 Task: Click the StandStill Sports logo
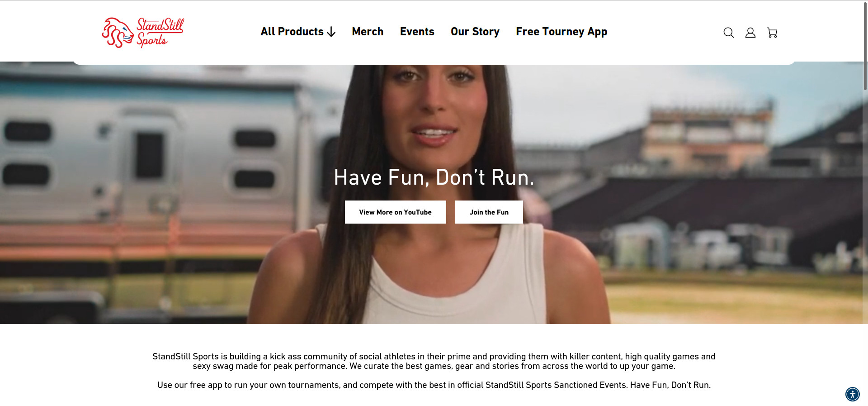pyautogui.click(x=143, y=33)
